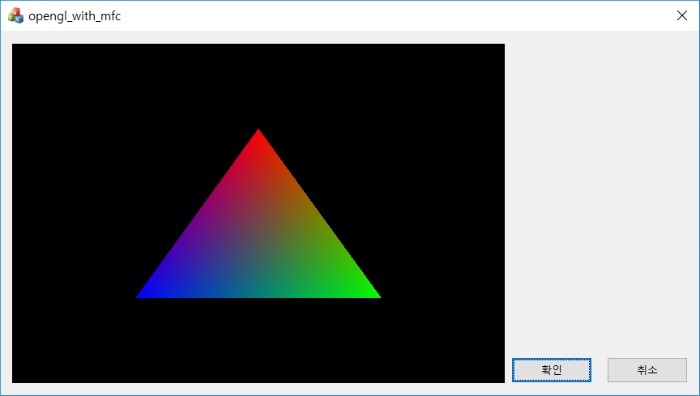
Task: Click the 취소 (Cancel) button
Action: click(x=647, y=370)
